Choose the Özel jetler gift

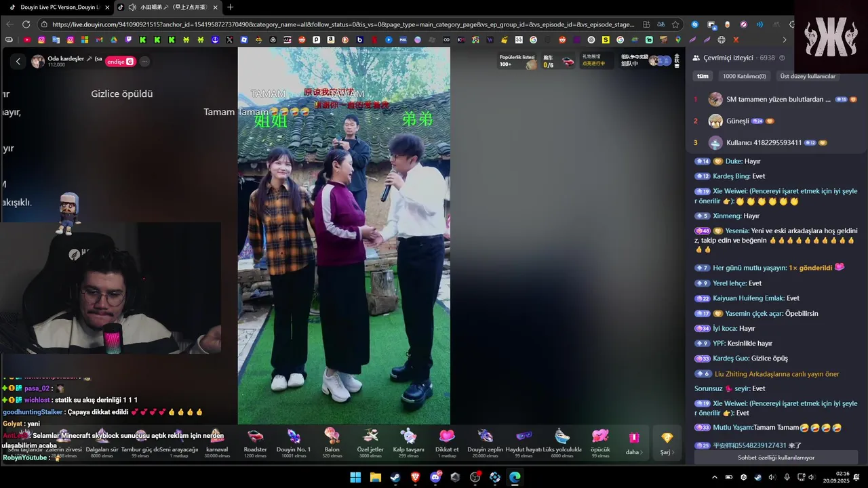coord(370,436)
